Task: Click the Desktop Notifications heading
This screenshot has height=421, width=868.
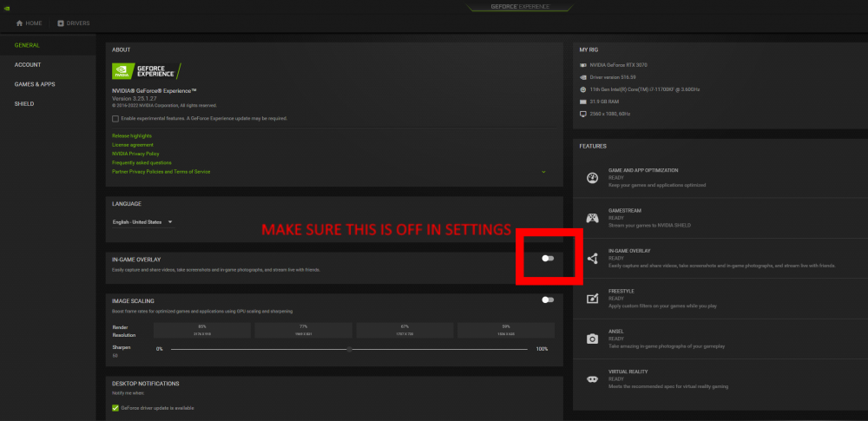Action: click(145, 384)
